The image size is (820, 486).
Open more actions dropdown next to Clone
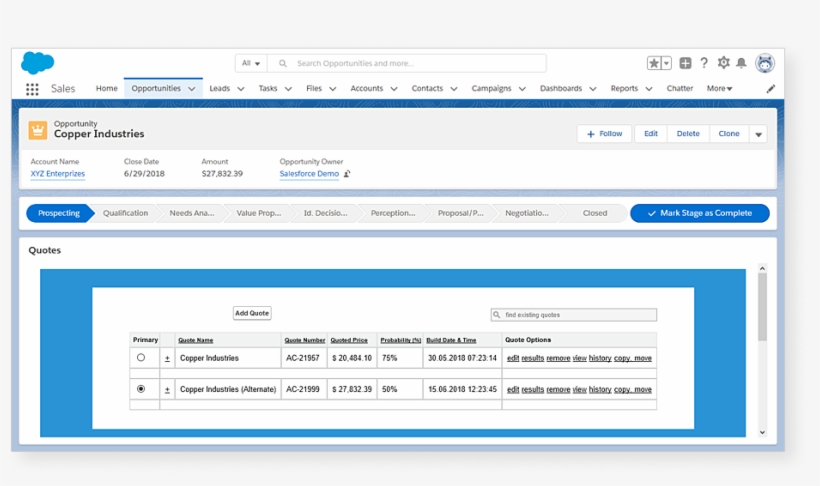coord(758,134)
